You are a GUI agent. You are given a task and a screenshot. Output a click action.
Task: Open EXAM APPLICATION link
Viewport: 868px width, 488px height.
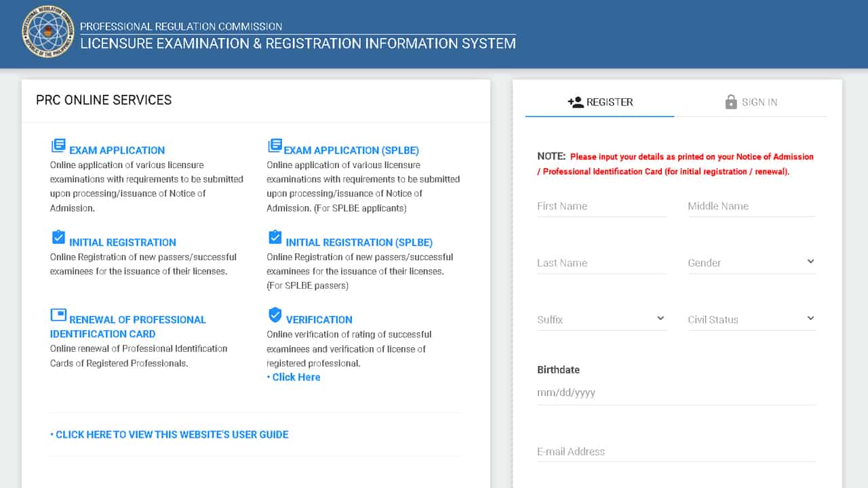click(x=117, y=150)
